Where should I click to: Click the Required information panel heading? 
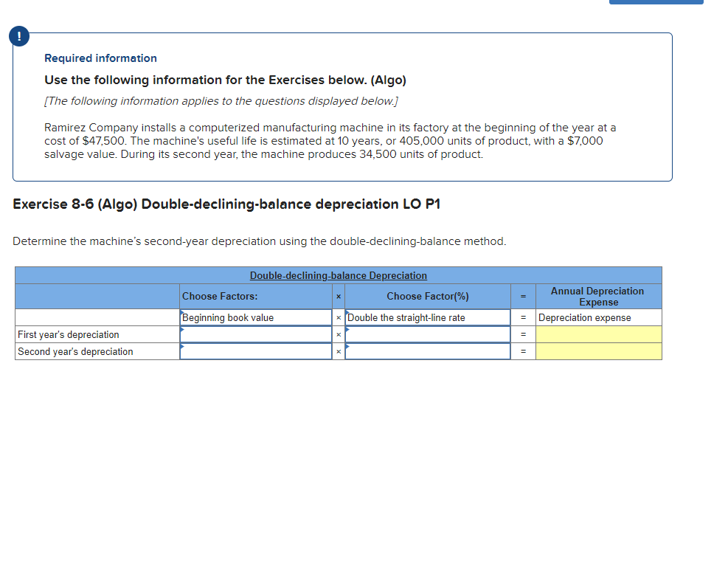(100, 58)
